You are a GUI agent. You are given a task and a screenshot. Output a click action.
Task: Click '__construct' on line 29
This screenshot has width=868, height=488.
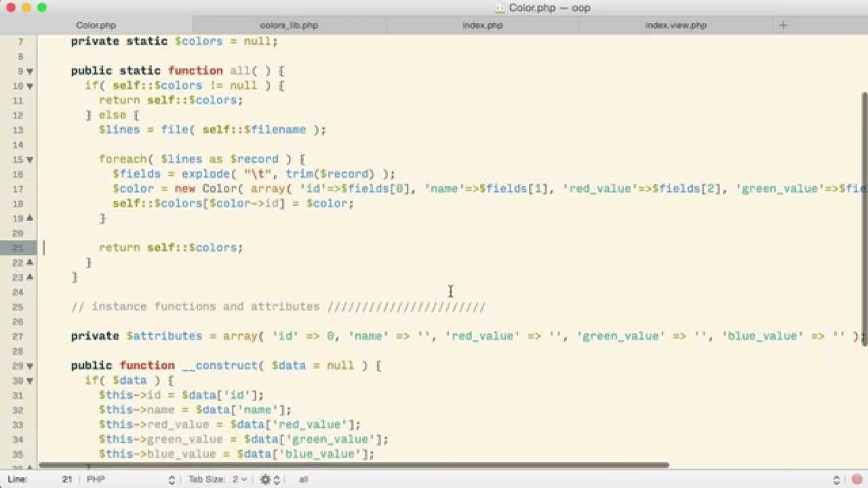pyautogui.click(x=219, y=365)
